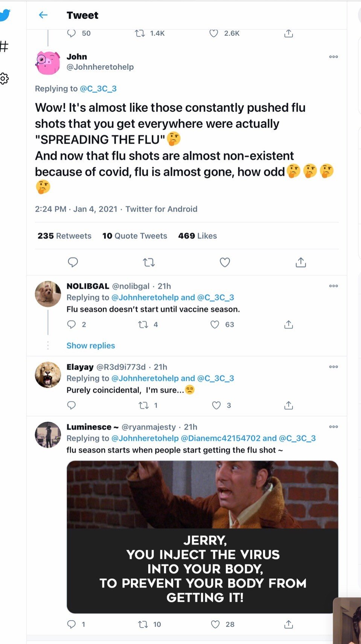Like Luminesce's reply with the meme
This screenshot has width=361, height=644.
tap(215, 624)
